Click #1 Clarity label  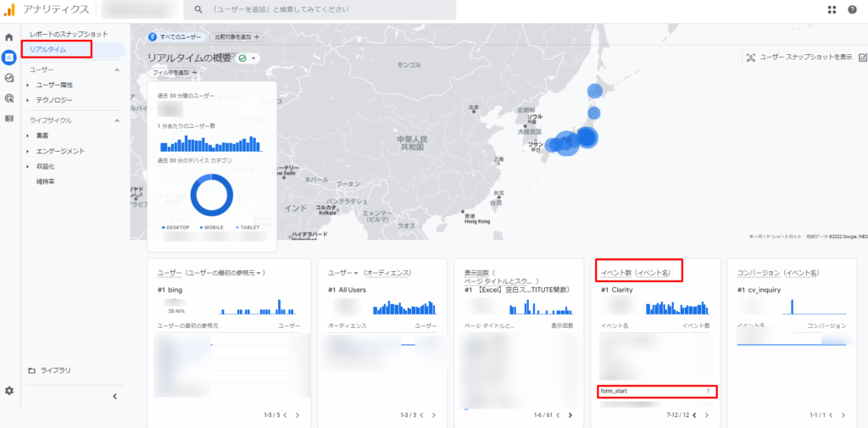[617, 290]
